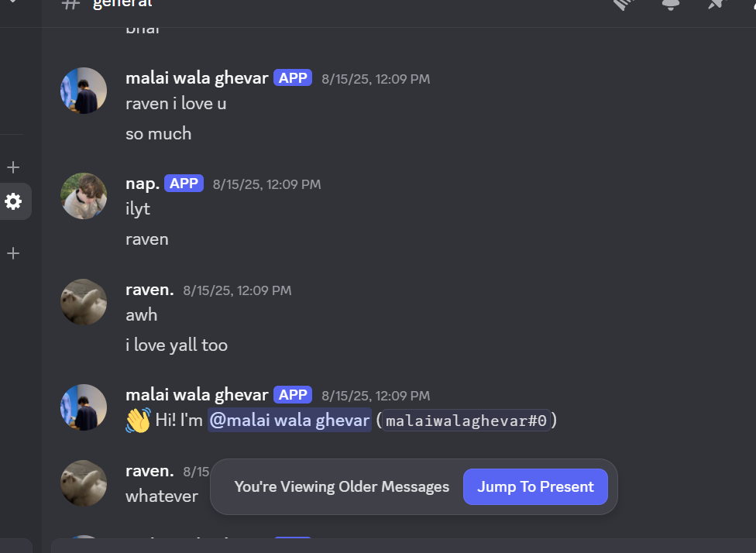This screenshot has height=553, width=756.
Task: Click timestamp on nap.'s message
Action: coord(266,184)
